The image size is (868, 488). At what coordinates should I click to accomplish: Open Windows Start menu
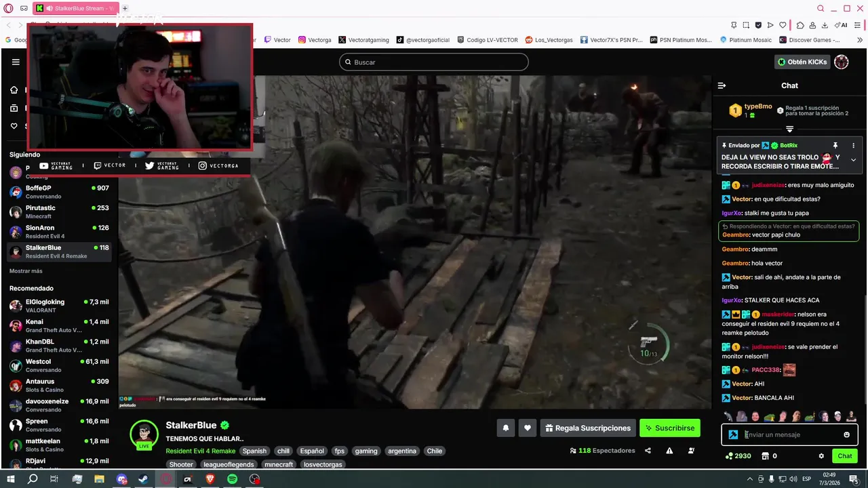coord(10,479)
